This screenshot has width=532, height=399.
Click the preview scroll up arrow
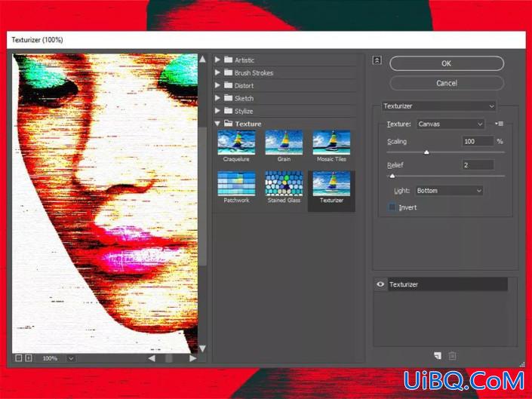(x=202, y=60)
